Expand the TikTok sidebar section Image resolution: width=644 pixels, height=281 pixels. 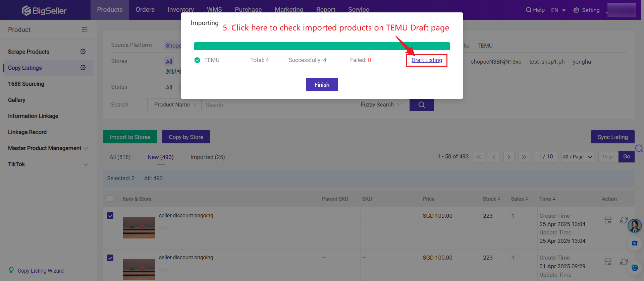(x=48, y=164)
